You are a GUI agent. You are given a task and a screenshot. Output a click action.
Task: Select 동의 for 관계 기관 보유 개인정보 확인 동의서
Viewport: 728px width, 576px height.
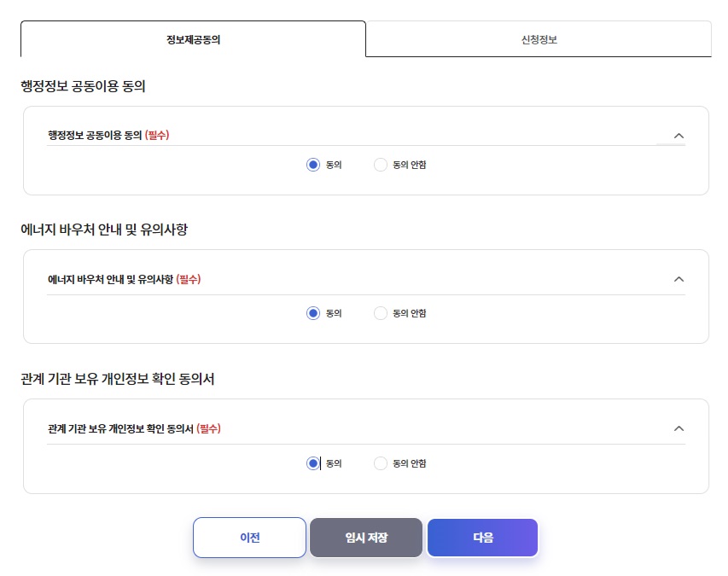[313, 463]
